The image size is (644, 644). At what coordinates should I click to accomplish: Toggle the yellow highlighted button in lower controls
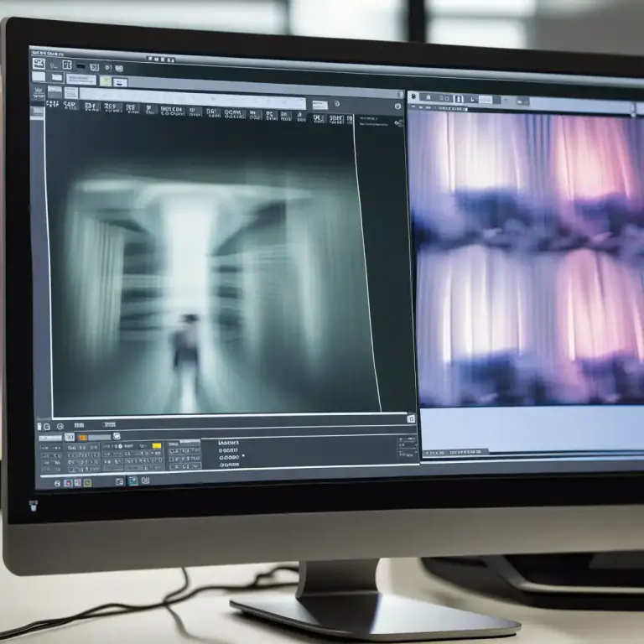tap(157, 445)
